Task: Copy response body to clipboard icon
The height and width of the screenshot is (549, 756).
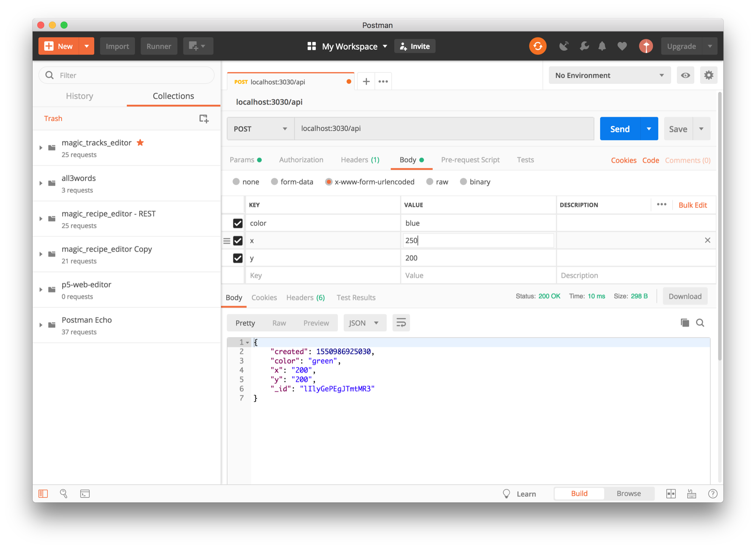Action: point(685,323)
